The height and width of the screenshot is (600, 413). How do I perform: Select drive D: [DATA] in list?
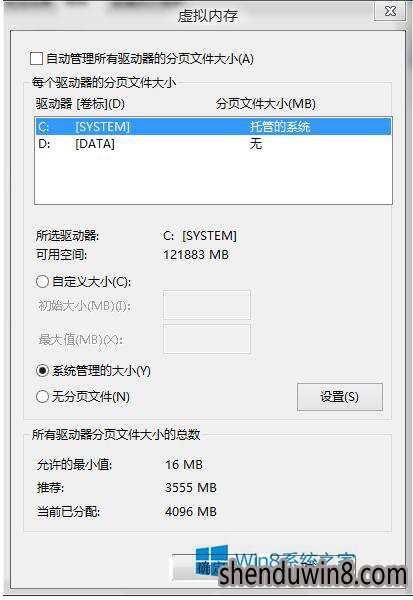(213, 144)
